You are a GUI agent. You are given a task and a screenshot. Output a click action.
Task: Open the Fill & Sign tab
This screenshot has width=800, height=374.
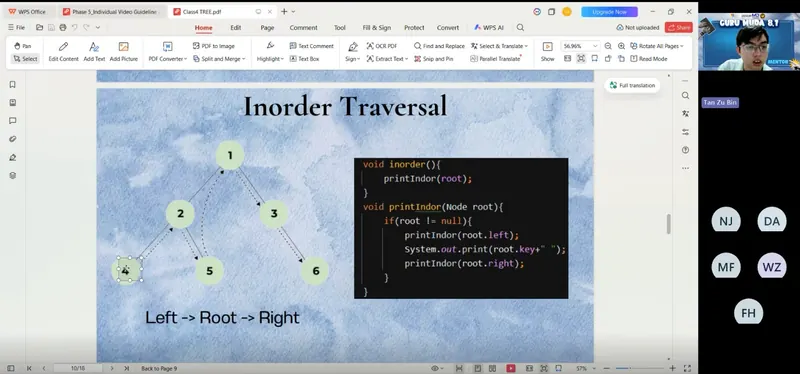tap(377, 28)
